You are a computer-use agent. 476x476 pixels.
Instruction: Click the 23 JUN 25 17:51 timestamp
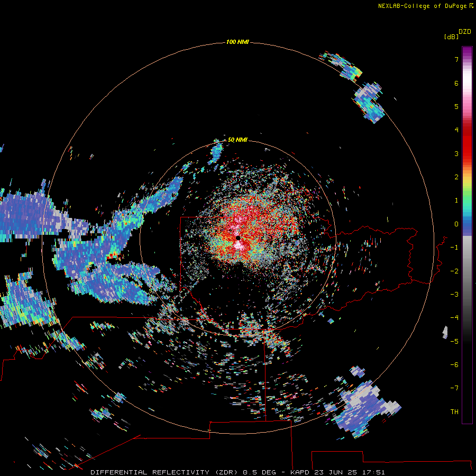coord(350,472)
